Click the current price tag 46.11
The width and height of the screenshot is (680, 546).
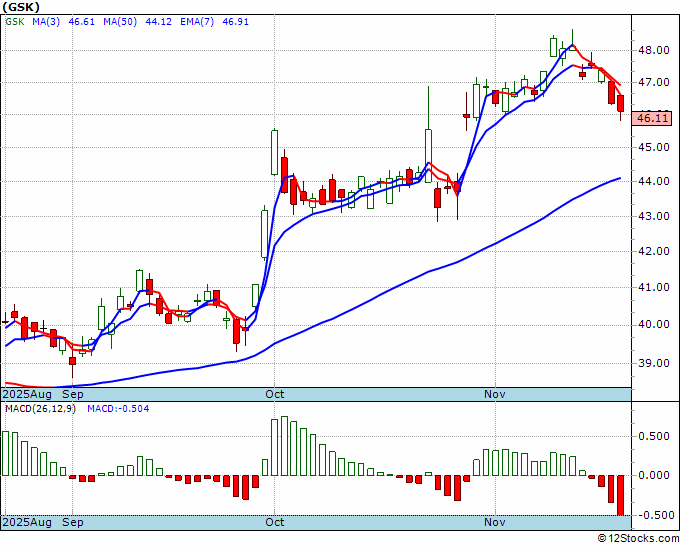[652, 118]
